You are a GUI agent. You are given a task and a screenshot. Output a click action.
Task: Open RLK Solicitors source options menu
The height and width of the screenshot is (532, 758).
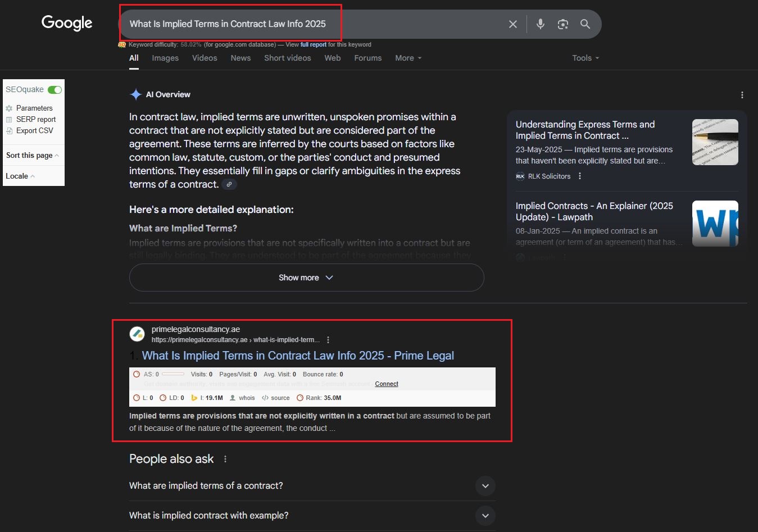coord(580,176)
